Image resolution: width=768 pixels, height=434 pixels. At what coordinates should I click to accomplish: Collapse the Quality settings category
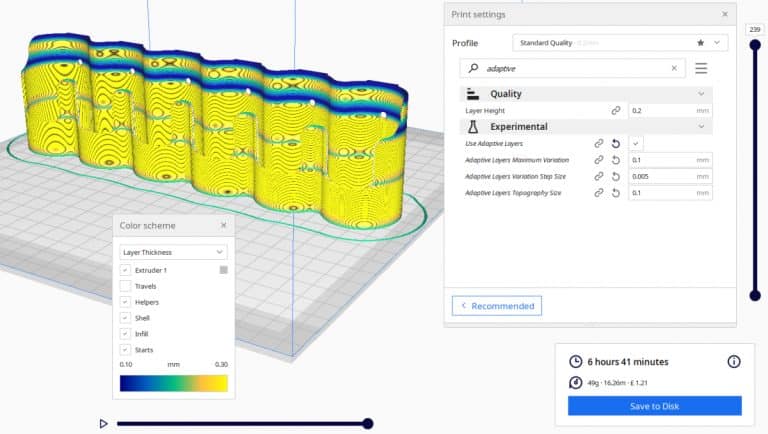pyautogui.click(x=586, y=94)
